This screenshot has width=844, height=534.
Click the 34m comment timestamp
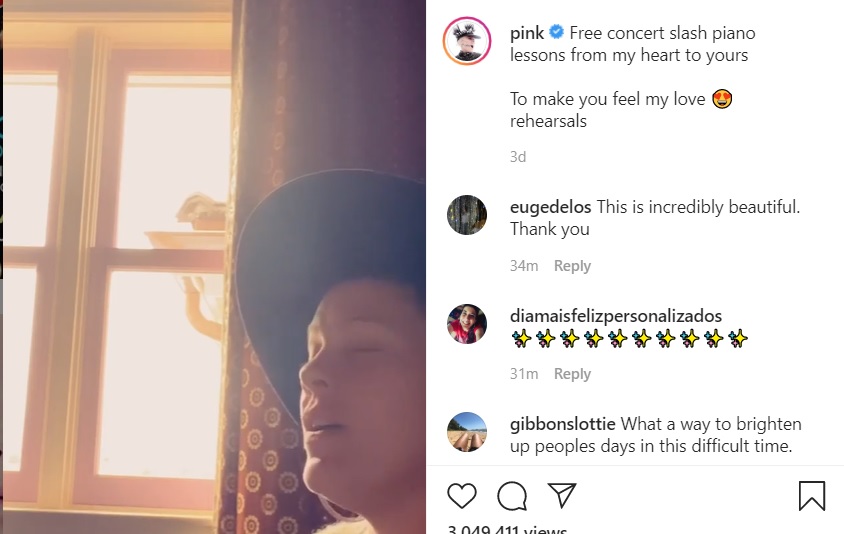524,266
